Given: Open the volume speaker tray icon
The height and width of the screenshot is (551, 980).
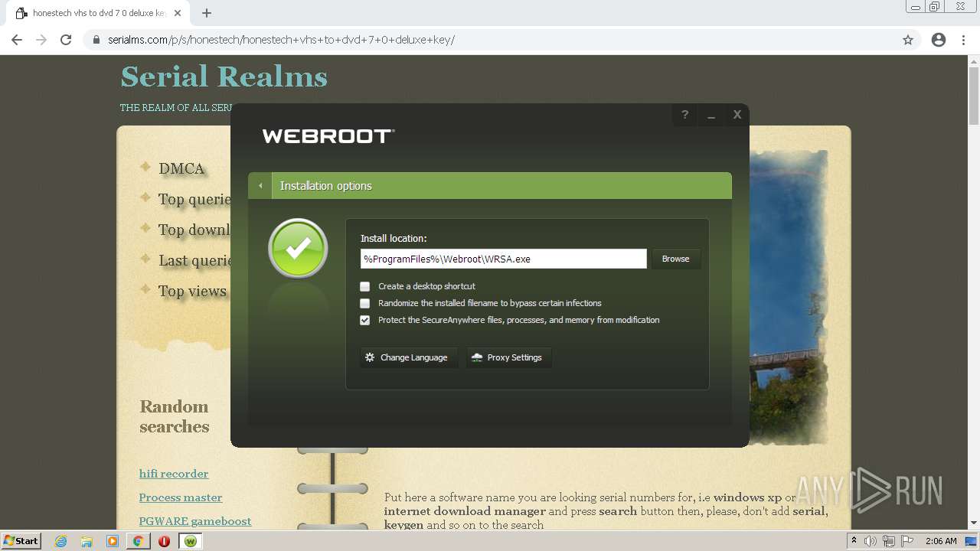Looking at the screenshot, I should [871, 541].
